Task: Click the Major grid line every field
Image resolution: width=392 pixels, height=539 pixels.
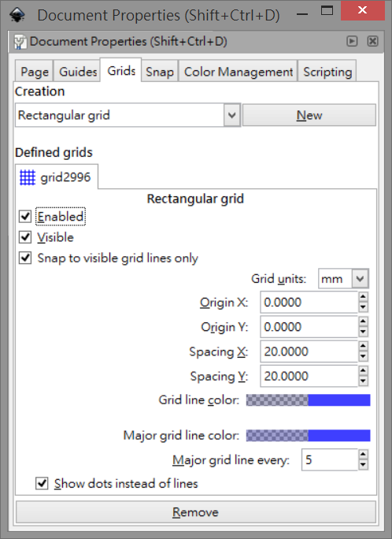Action: [x=330, y=459]
